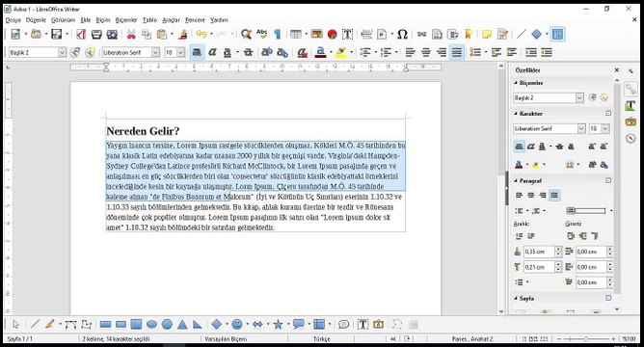Select the Clone Formatting paintbrush
Screen dimensions: 644x347
coord(183,34)
